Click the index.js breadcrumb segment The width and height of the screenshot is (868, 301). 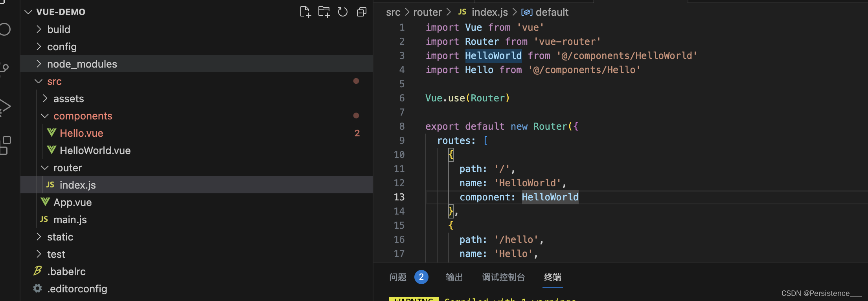pos(490,12)
